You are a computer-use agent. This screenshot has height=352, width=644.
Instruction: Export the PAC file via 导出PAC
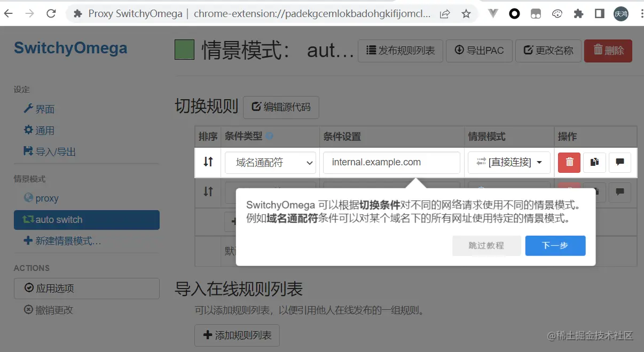tap(479, 51)
